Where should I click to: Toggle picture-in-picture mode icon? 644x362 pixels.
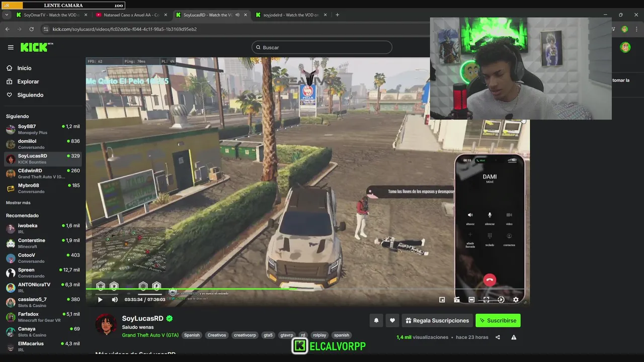tap(442, 300)
